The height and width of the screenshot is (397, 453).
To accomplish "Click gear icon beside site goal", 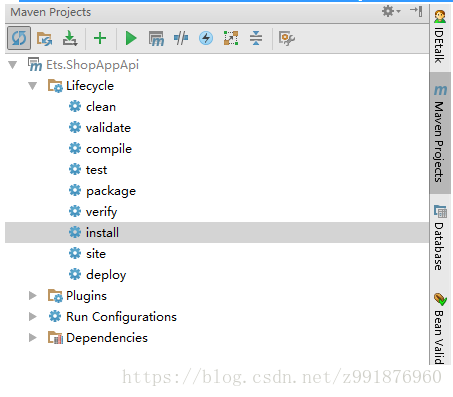I will coord(75,253).
